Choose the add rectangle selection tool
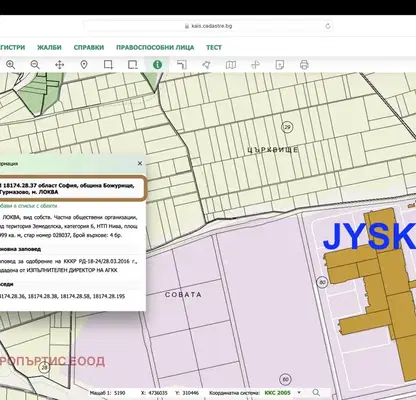Image resolution: width=416 pixels, height=400 pixels. [108, 65]
